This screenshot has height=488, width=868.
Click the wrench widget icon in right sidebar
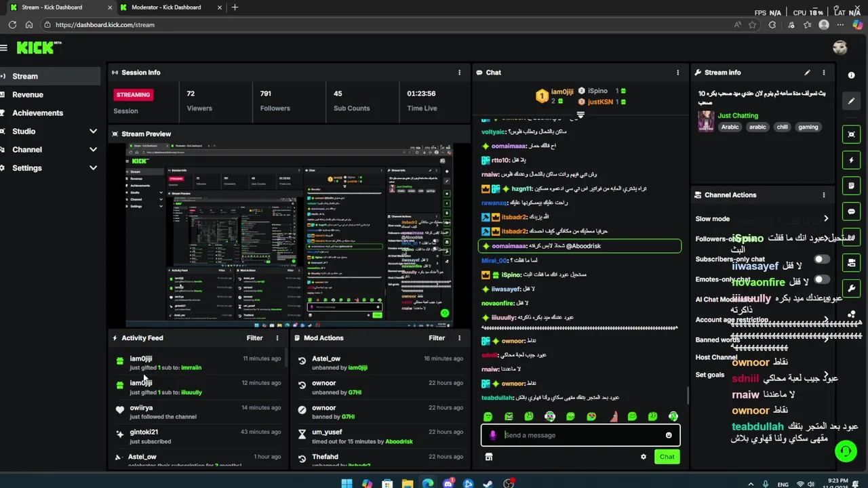pyautogui.click(x=852, y=289)
